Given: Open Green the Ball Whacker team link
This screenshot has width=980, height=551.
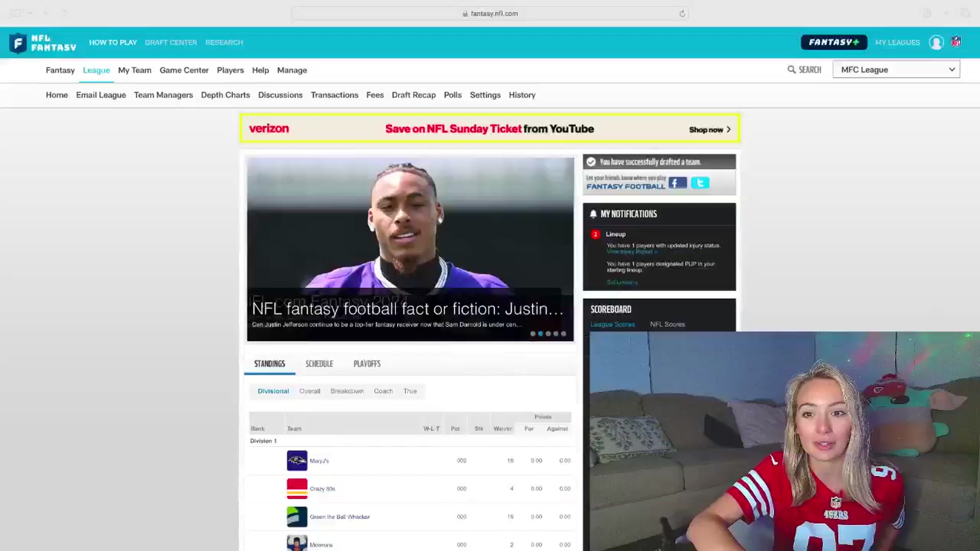Looking at the screenshot, I should [x=339, y=517].
